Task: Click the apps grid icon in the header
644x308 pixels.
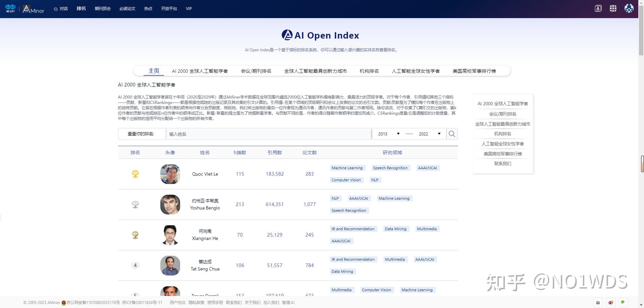Action: pos(613,8)
